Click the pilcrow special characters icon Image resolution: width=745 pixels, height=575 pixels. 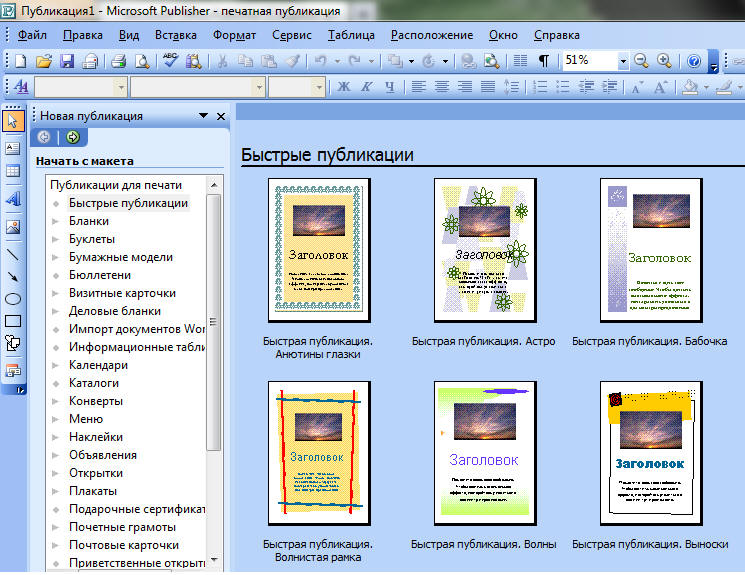pyautogui.click(x=544, y=61)
